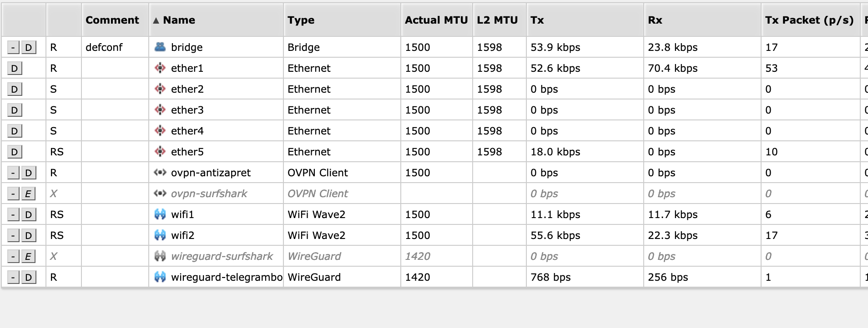
Task: Remove wireguard-telegrambot with its minus button
Action: coord(14,277)
